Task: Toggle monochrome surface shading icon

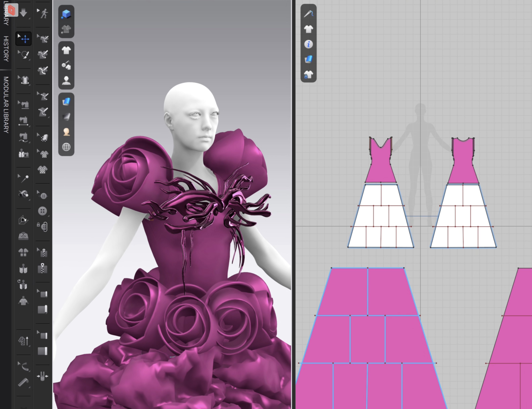Action: tap(66, 117)
